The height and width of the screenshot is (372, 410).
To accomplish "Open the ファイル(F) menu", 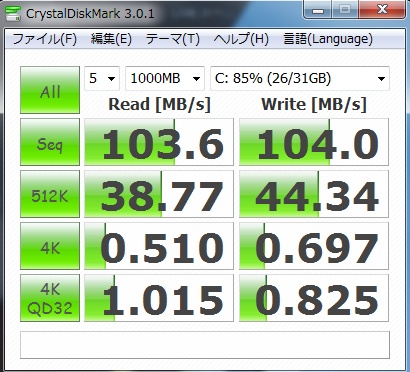I will tap(45, 39).
